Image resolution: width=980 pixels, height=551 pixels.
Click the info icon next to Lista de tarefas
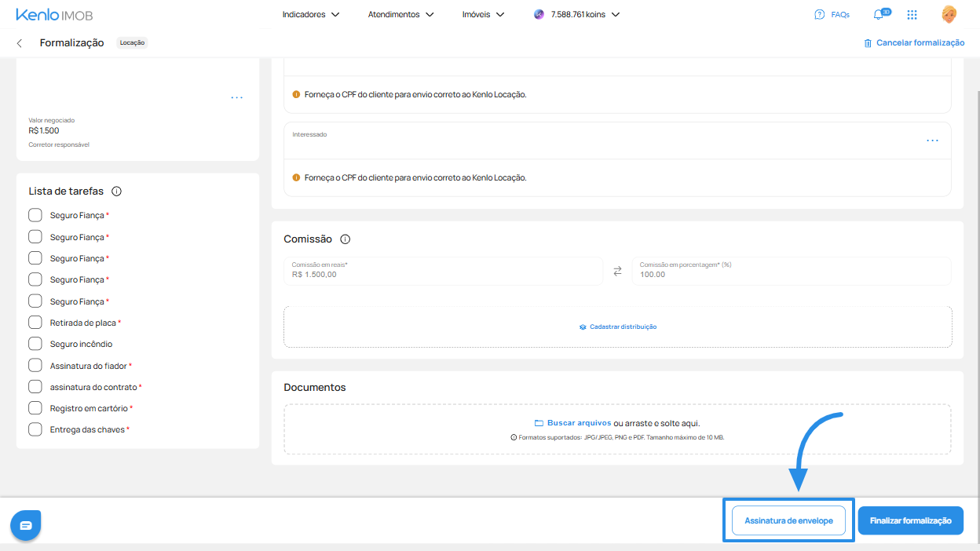(116, 192)
